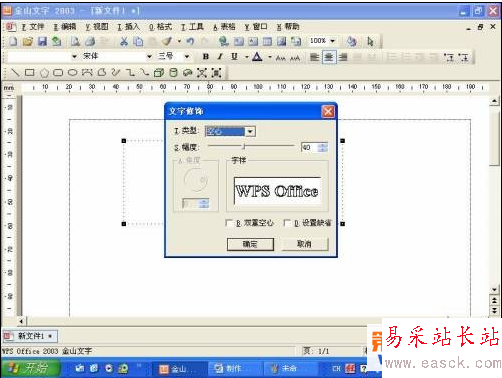Screen dimensions: 502x378
Task: Select the 3D cube shape tool
Action: 159,72
